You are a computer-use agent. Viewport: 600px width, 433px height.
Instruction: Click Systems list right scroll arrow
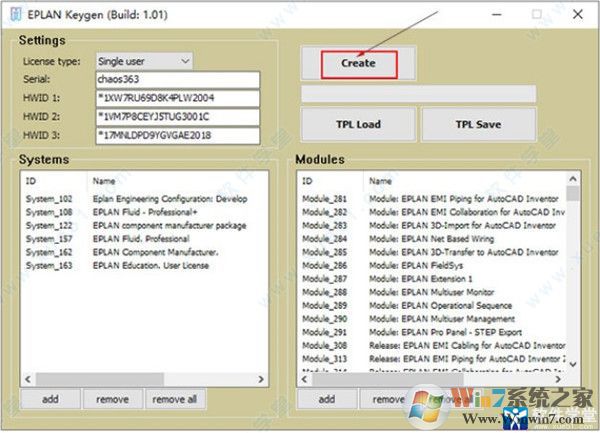(x=261, y=379)
